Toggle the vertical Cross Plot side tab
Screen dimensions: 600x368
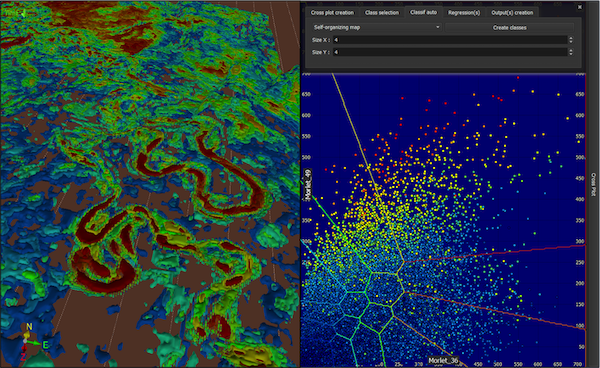tap(593, 184)
